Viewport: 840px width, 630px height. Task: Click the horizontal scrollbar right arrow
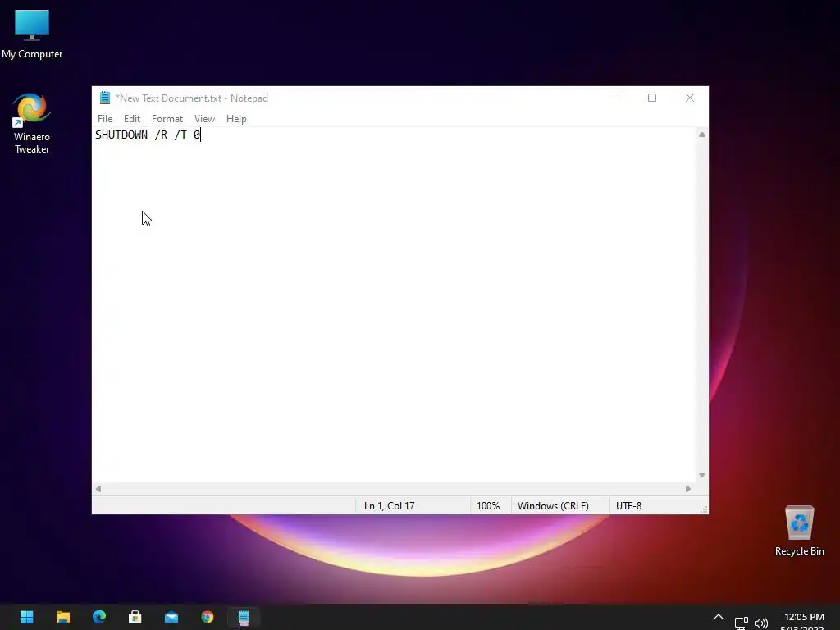tap(688, 489)
